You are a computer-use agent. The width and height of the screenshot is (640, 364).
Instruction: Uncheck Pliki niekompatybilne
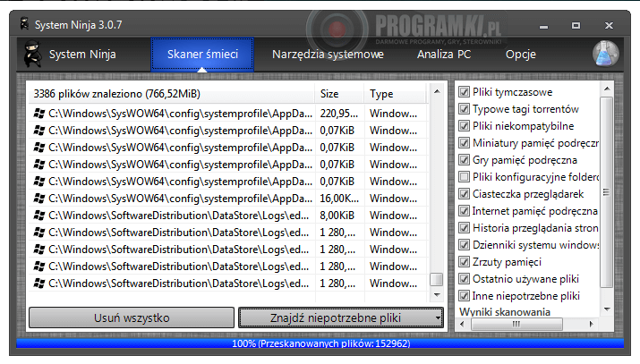[464, 126]
